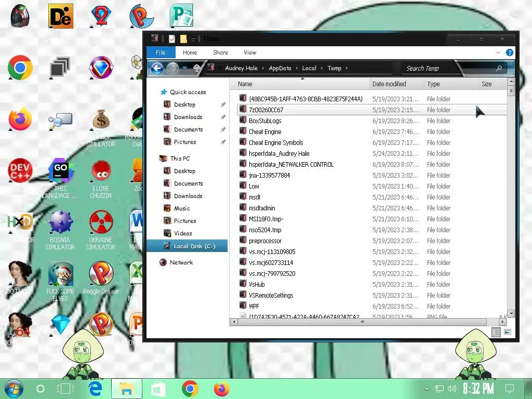This screenshot has height=399, width=532.
Task: Open Customize Quick Access Toolbar dropdown
Action: [x=193, y=39]
